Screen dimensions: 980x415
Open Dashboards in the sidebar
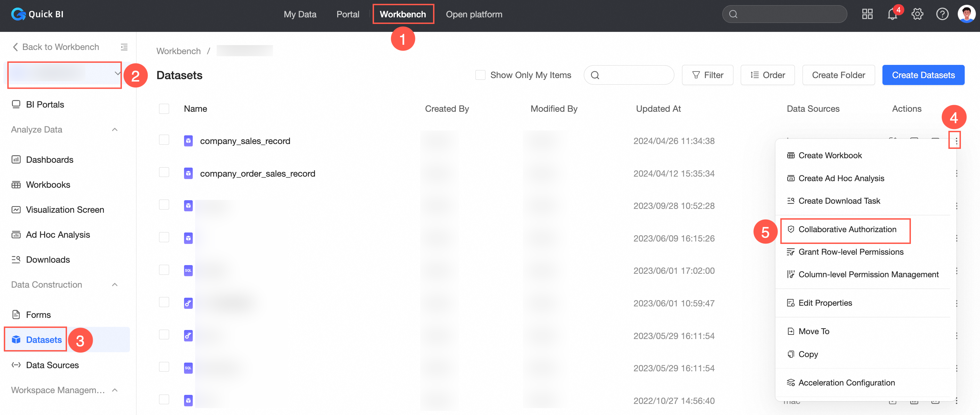click(49, 160)
